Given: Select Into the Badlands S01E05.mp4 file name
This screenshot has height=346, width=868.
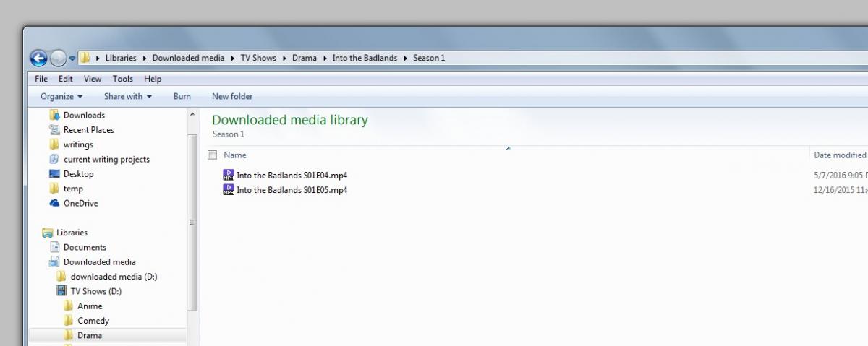Looking at the screenshot, I should tap(292, 190).
